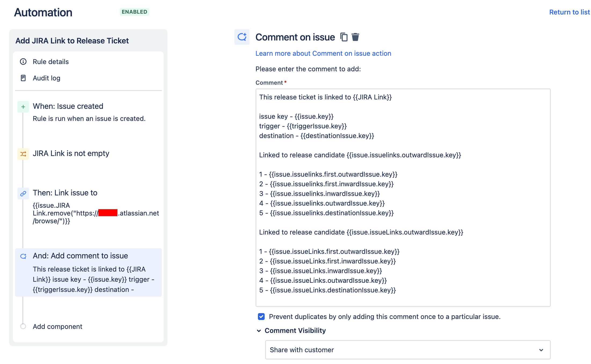Click the Audit log document icon
Image resolution: width=591 pixels, height=364 pixels.
[23, 78]
